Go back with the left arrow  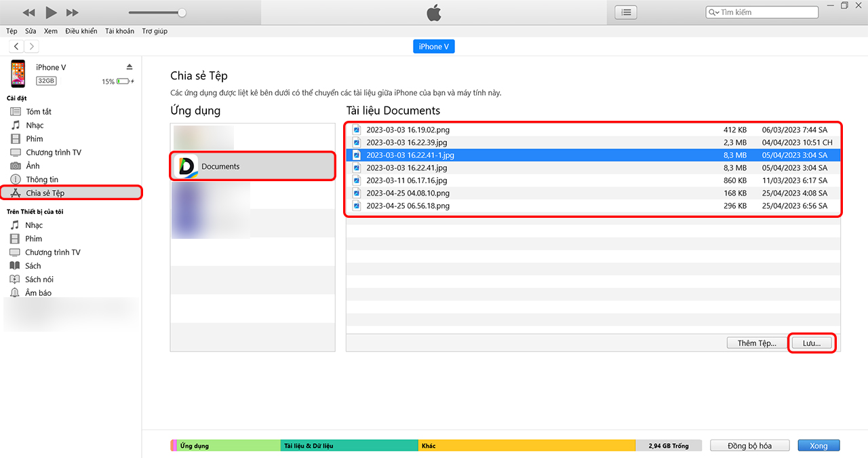[x=16, y=46]
